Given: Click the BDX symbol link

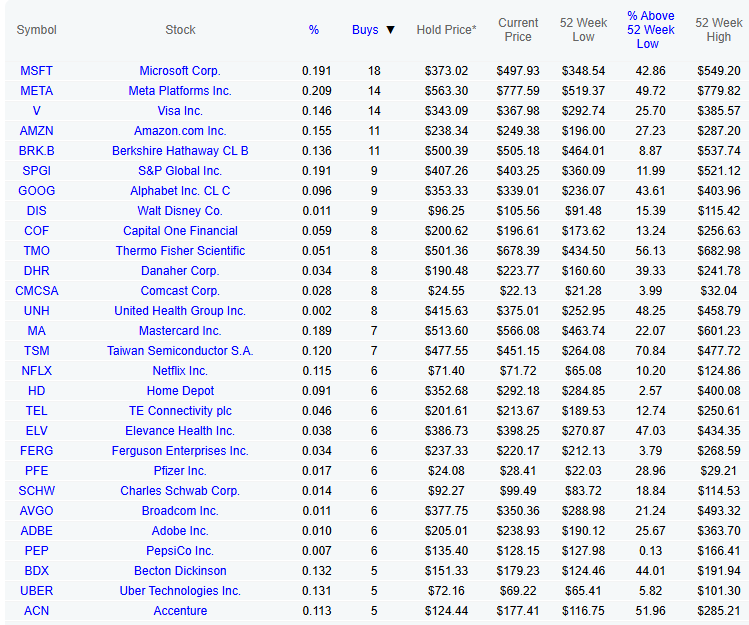Looking at the screenshot, I should [36, 571].
